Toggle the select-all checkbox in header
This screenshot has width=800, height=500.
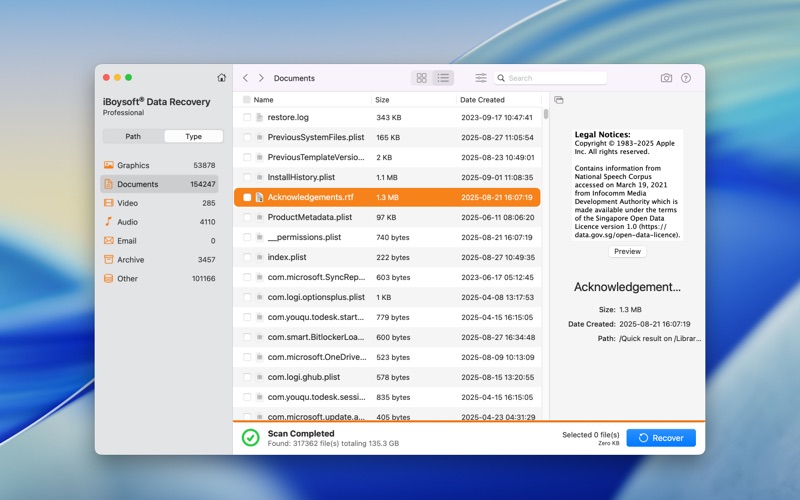click(x=247, y=100)
